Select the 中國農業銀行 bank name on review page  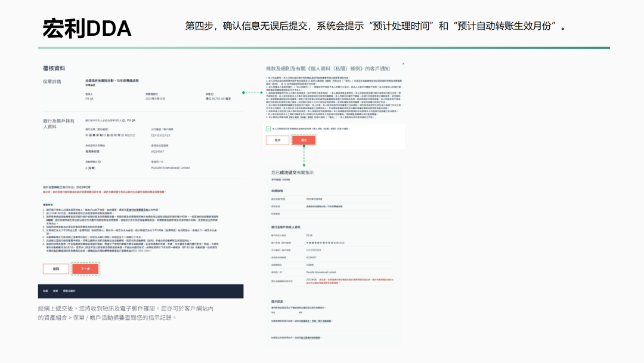pyautogui.click(x=110, y=136)
